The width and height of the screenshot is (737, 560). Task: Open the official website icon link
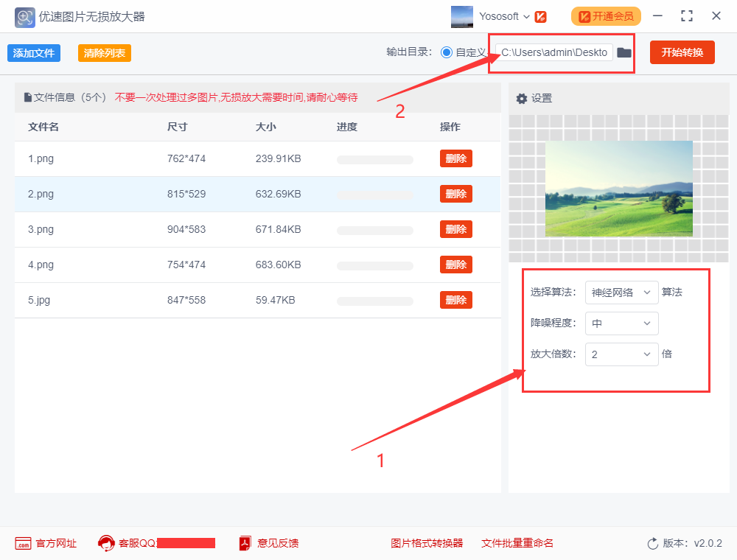click(x=23, y=543)
